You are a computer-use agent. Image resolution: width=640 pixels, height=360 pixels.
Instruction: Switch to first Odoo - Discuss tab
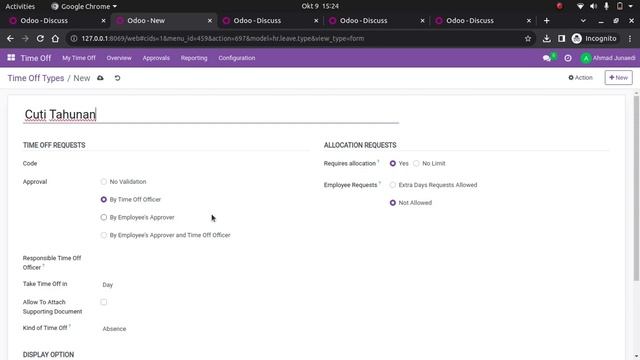(57, 20)
